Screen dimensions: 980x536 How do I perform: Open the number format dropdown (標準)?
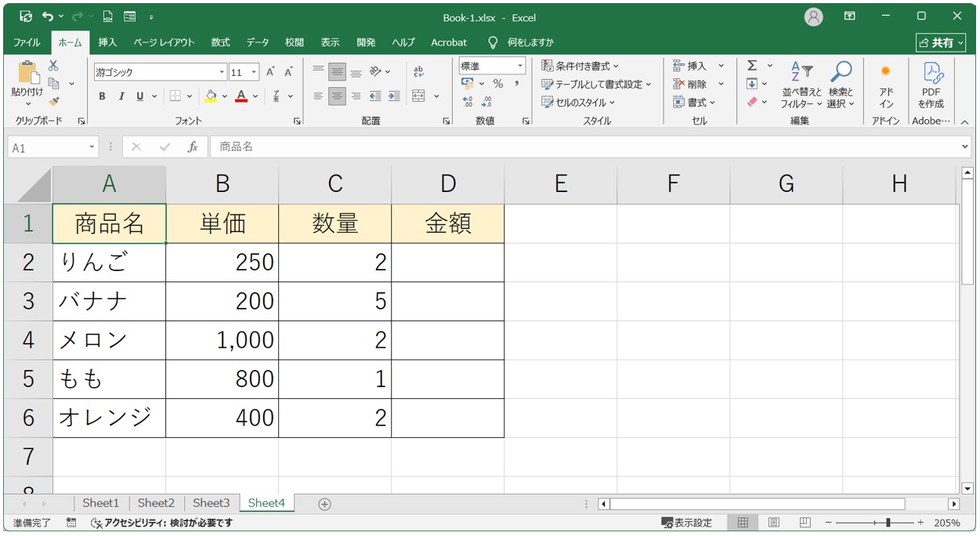(520, 66)
